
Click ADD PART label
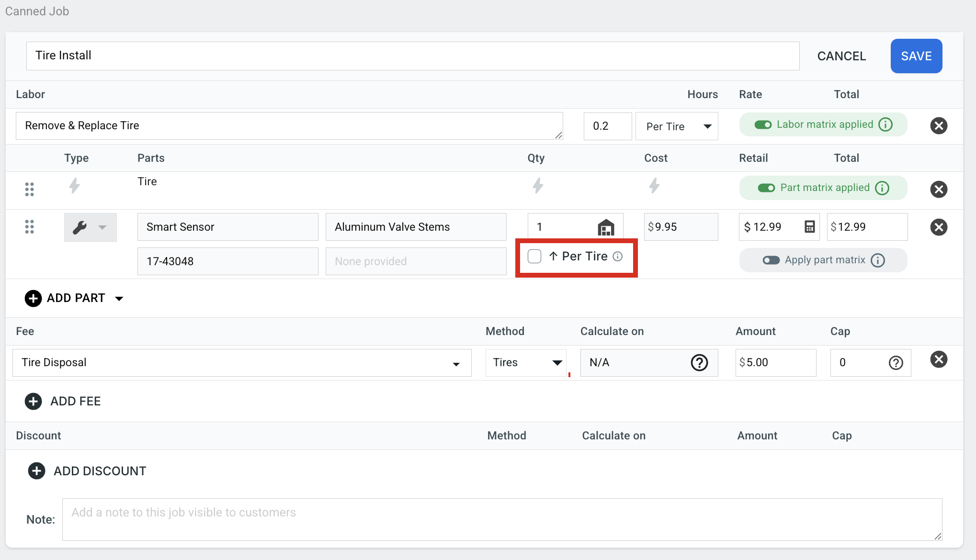(76, 298)
